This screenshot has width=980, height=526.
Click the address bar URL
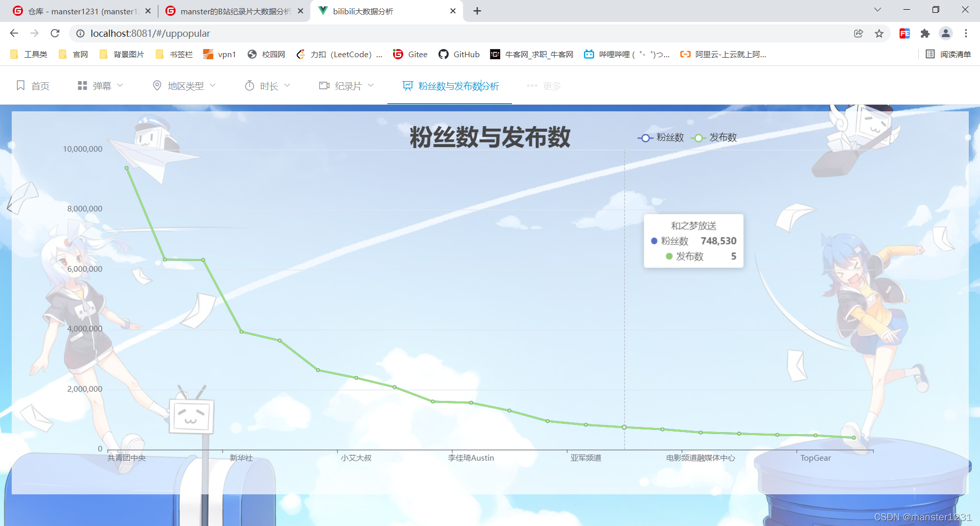(x=150, y=33)
